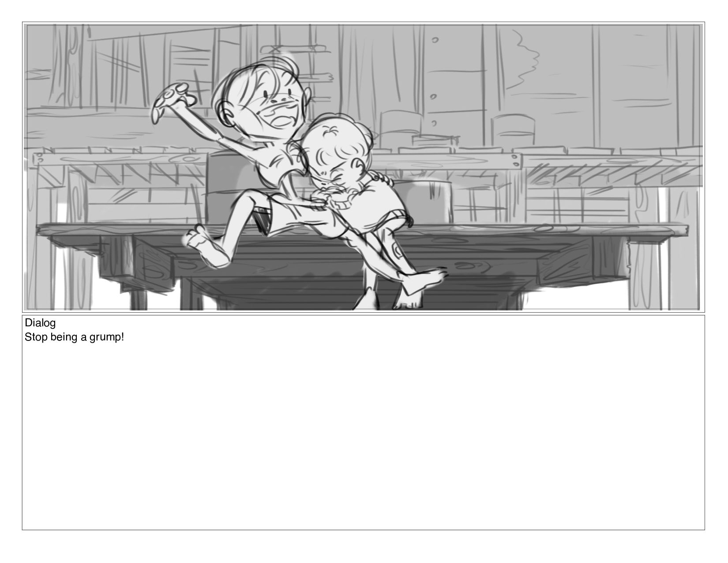Image resolution: width=728 pixels, height=563 pixels.
Task: Click the shouting boy's raised bare foot
Action: coord(205,247)
